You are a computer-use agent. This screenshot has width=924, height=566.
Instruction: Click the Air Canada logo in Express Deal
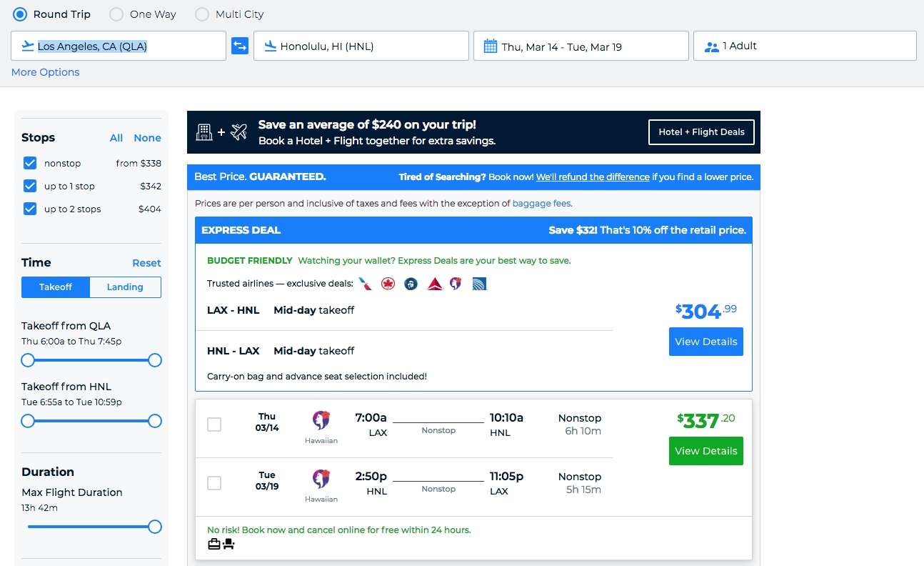point(388,284)
